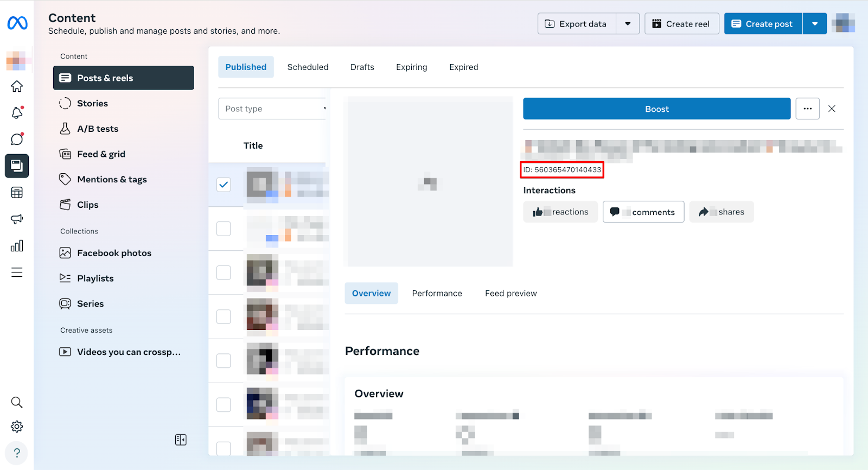868x470 pixels.
Task: Click the blue Boost button
Action: click(656, 109)
